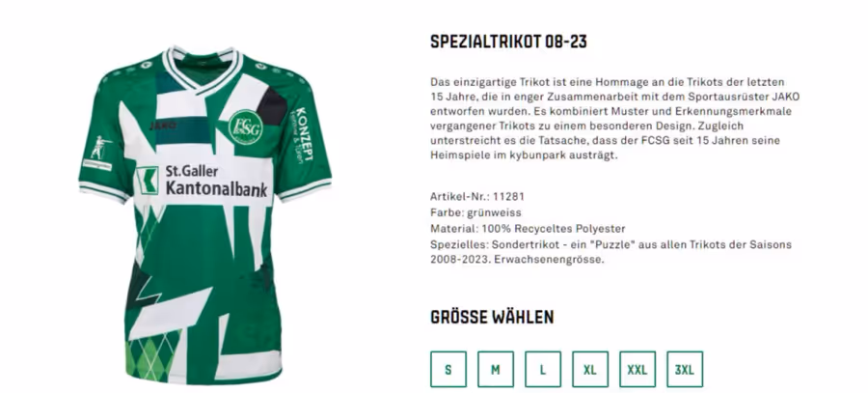Choose the L size option
This screenshot has width=868, height=393.
pyautogui.click(x=542, y=369)
